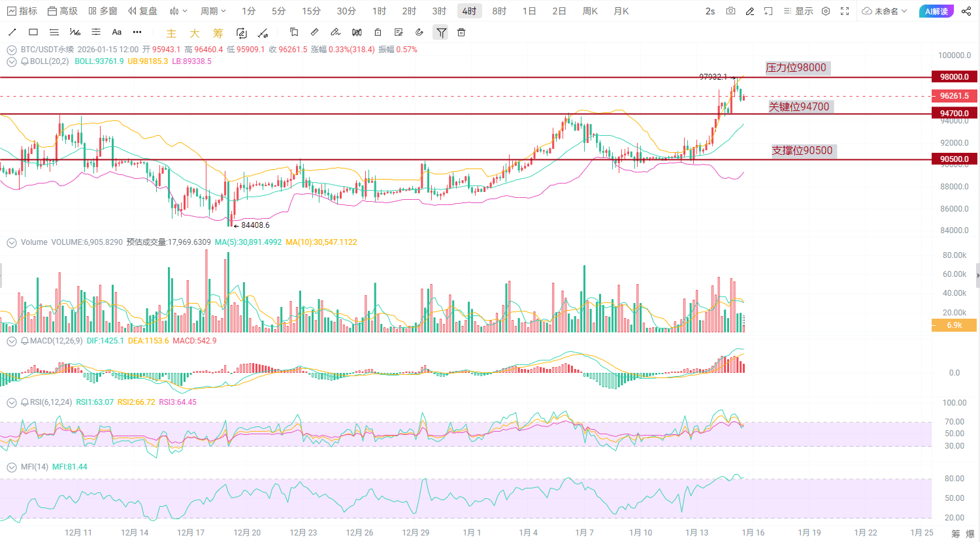This screenshot has height=542, width=980.
Task: Click the copy drawings icon
Action: click(x=294, y=32)
